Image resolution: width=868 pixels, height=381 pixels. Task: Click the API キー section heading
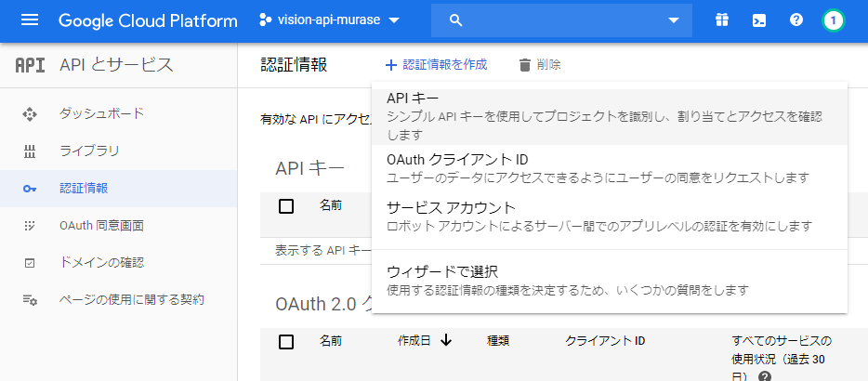(310, 168)
